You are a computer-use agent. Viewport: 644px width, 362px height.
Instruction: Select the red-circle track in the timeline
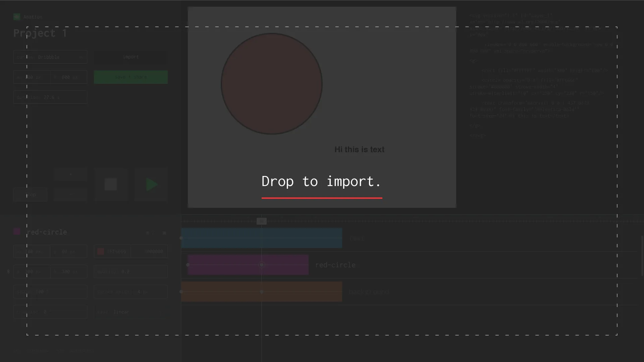(248, 264)
